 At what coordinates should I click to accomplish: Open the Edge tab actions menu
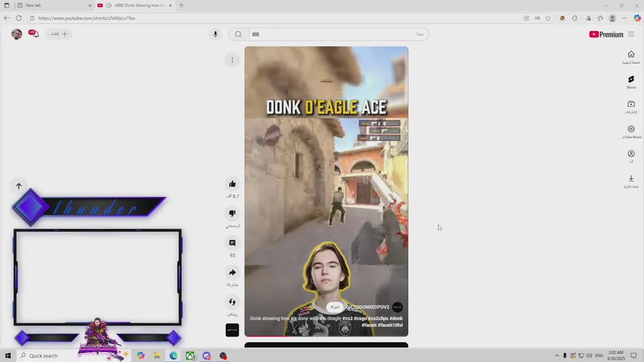[7, 5]
